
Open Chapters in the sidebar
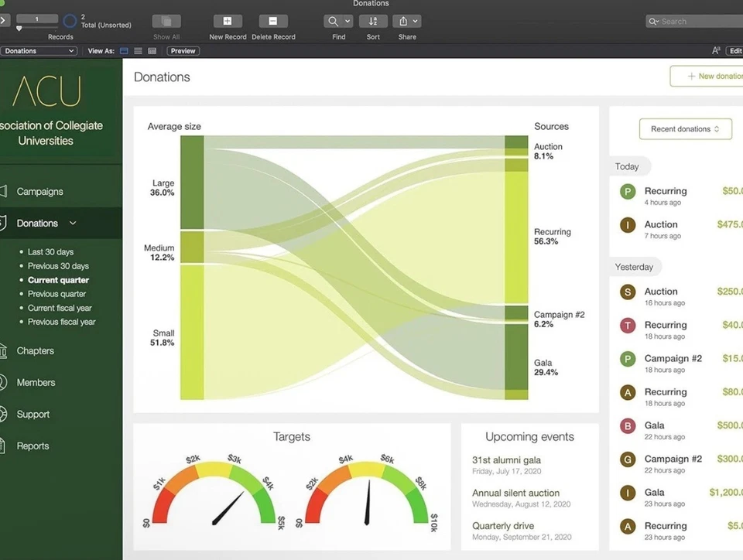click(x=35, y=350)
